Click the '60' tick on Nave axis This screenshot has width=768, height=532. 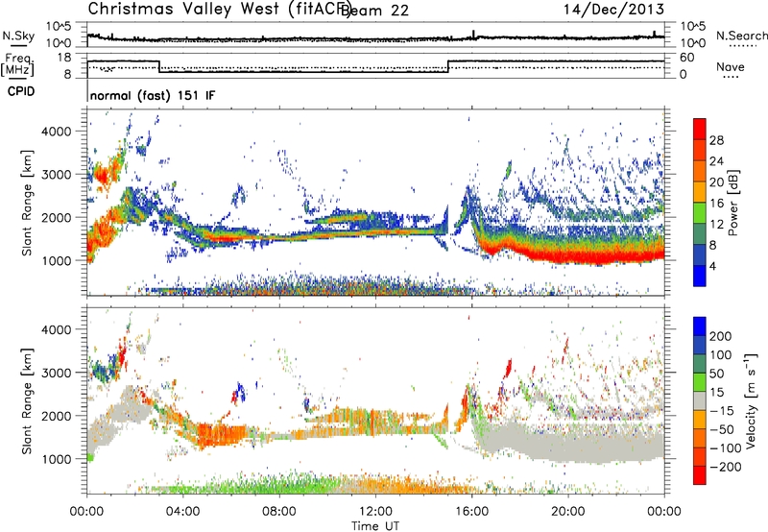click(687, 58)
